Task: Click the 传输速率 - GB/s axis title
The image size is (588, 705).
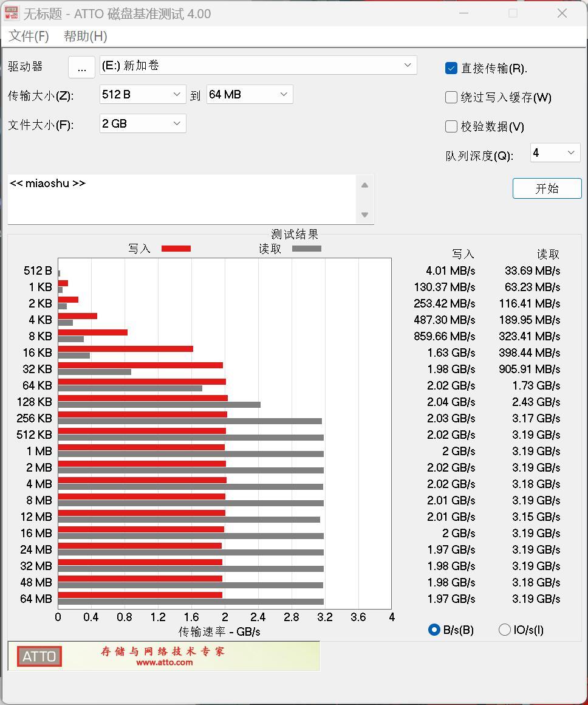Action: point(219,631)
